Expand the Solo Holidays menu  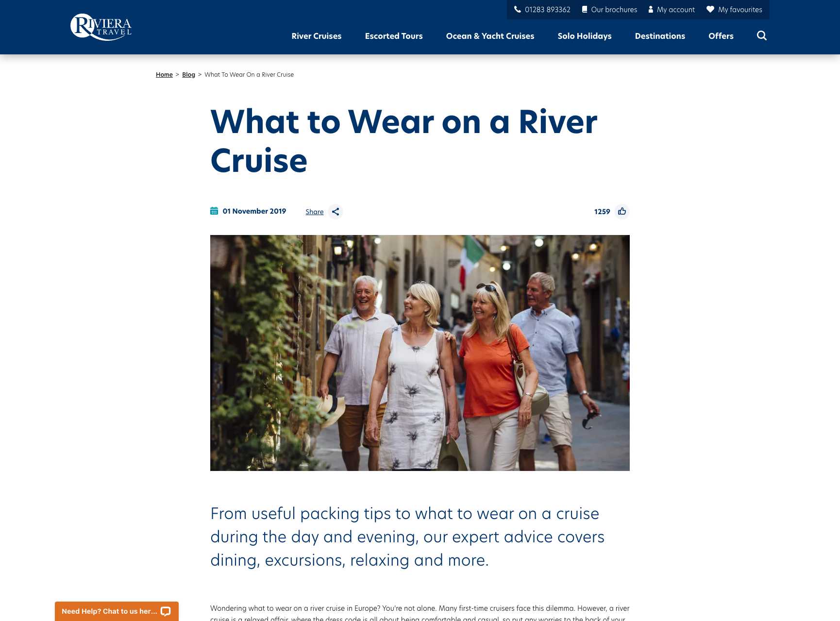click(585, 36)
